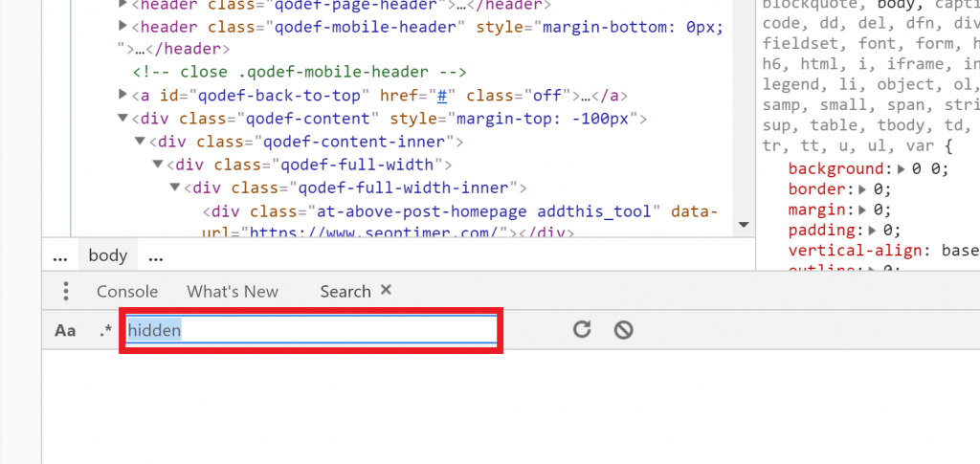Switch to the What's New tab
This screenshot has height=464, width=980.
pos(233,291)
